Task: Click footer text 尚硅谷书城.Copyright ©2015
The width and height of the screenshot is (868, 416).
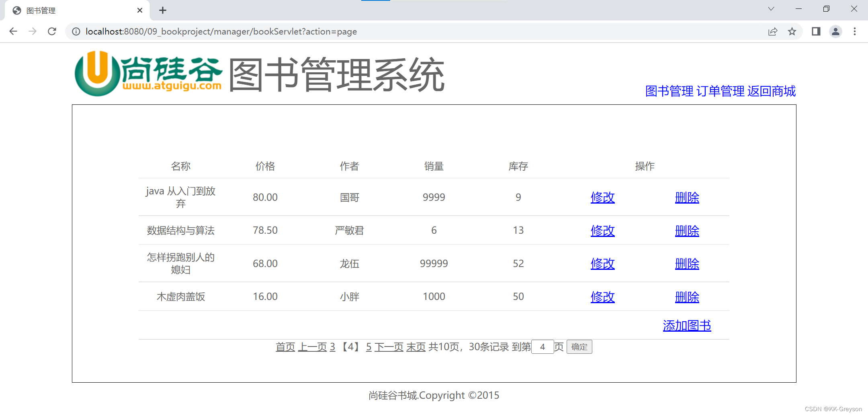Action: pos(434,396)
